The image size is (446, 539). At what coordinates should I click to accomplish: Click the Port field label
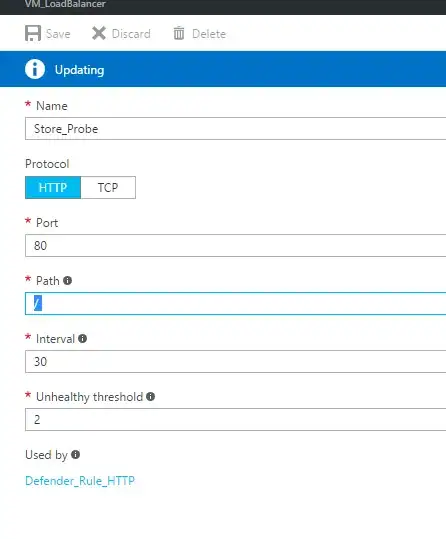(47, 223)
